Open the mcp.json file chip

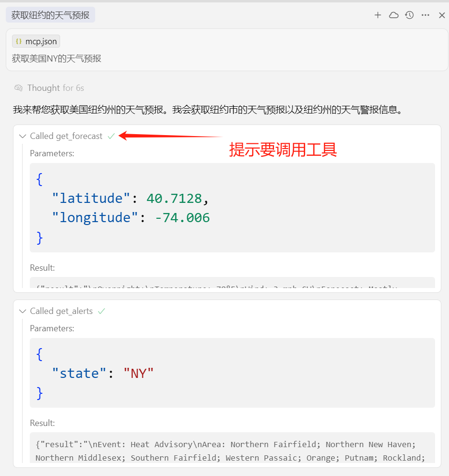coord(36,41)
